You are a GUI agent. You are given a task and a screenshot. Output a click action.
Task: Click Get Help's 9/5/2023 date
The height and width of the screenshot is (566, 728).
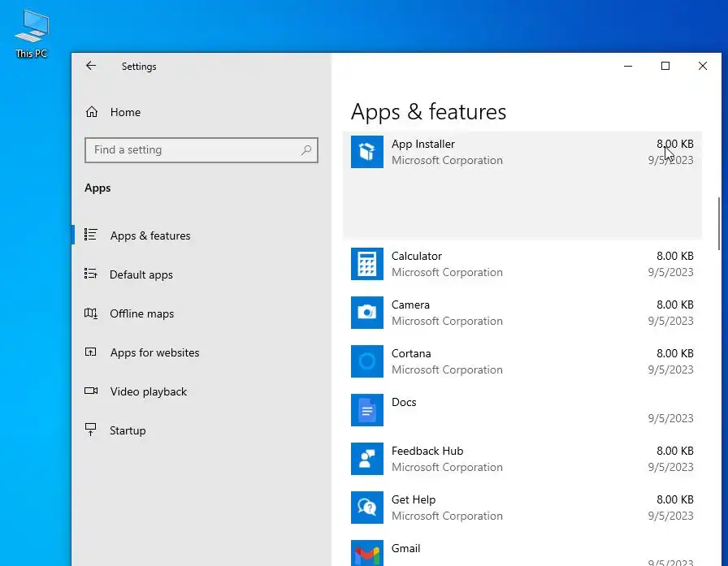click(x=670, y=516)
